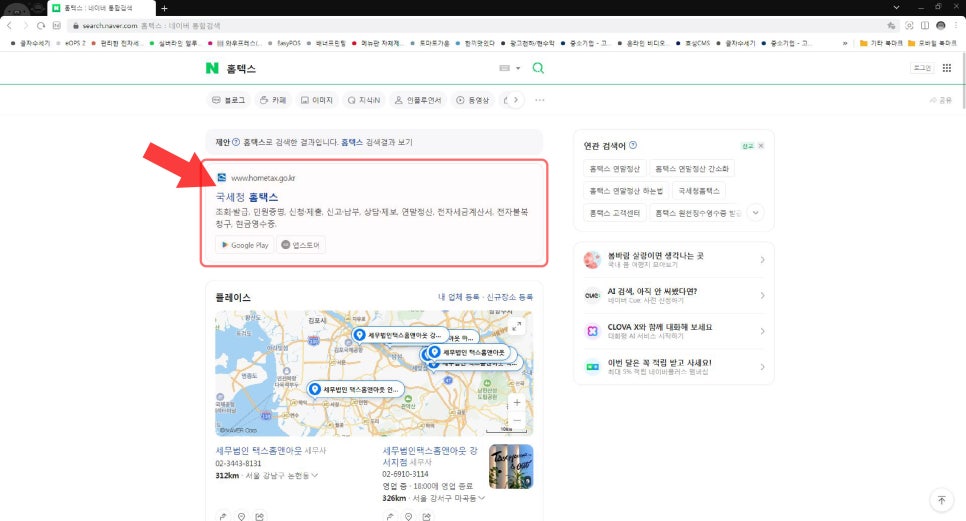Click the address bar URL field
Viewport: 966px width, 521px height.
tap(481, 25)
